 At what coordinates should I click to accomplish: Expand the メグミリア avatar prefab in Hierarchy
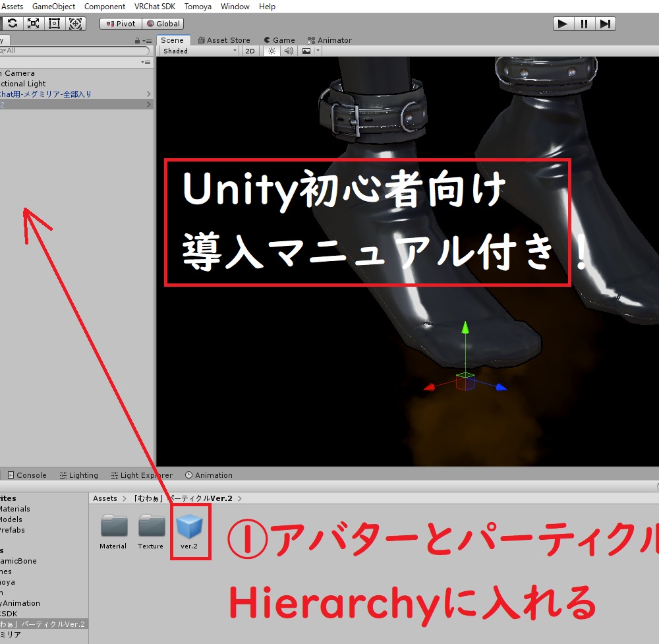point(150,94)
